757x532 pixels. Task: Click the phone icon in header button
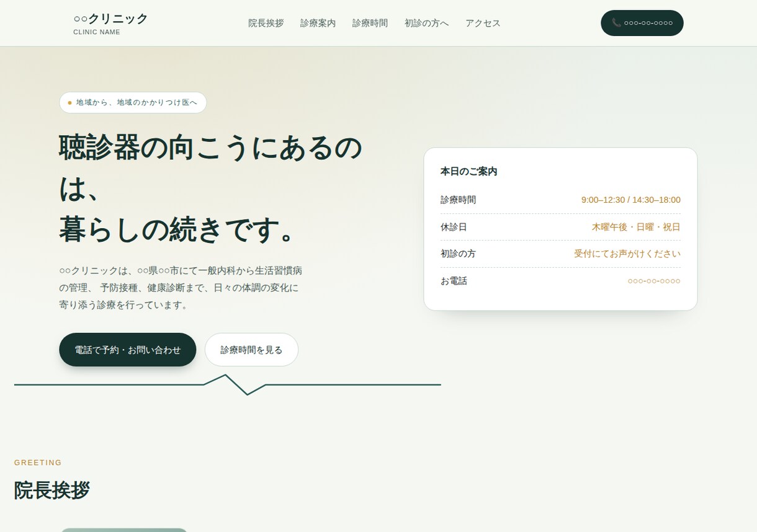pyautogui.click(x=616, y=23)
